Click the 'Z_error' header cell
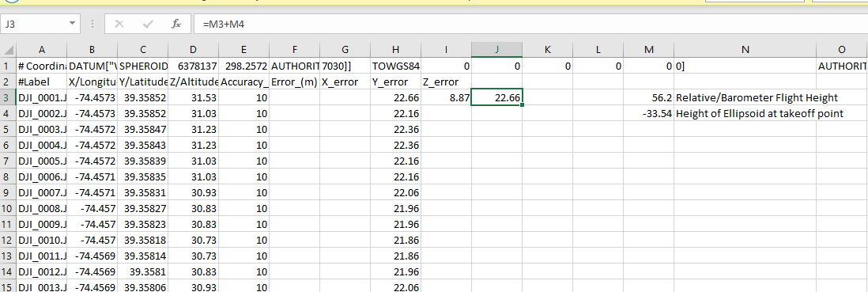Image resolution: width=868 pixels, height=292 pixels. (446, 82)
